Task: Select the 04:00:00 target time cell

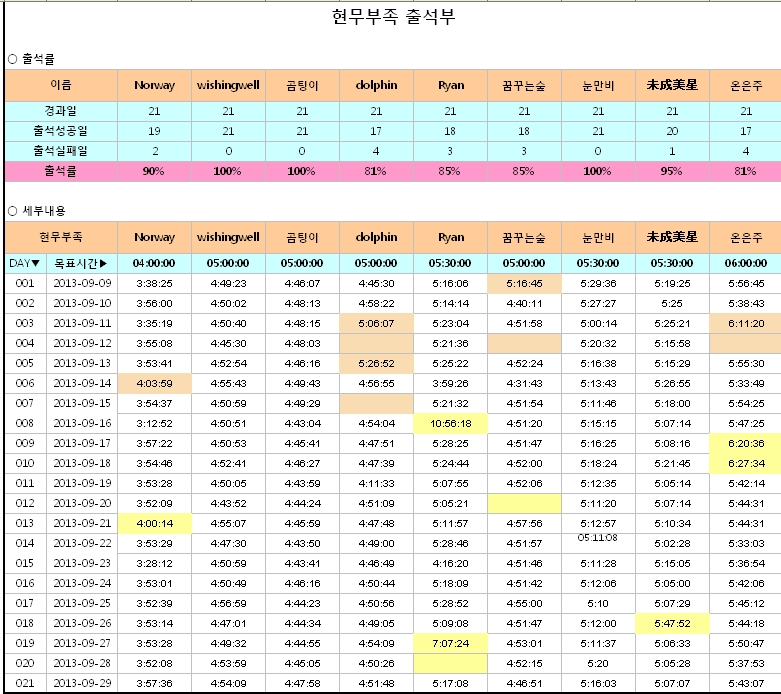Action: coord(154,263)
